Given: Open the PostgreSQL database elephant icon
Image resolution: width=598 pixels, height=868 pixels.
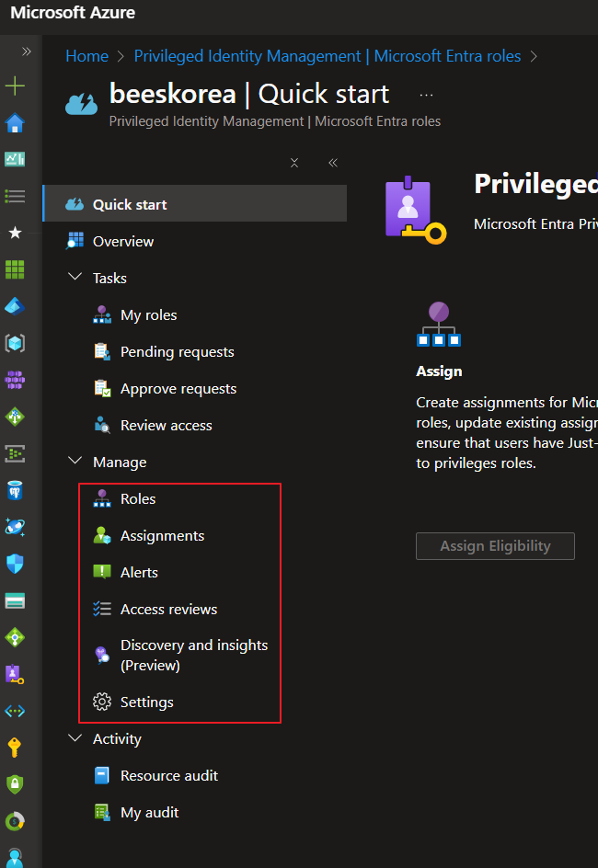Looking at the screenshot, I should (15, 490).
